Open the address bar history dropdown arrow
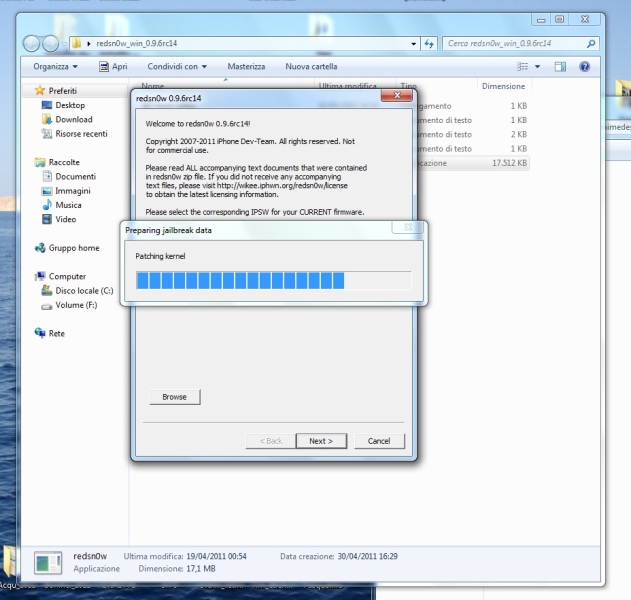This screenshot has height=600, width=631. 413,43
